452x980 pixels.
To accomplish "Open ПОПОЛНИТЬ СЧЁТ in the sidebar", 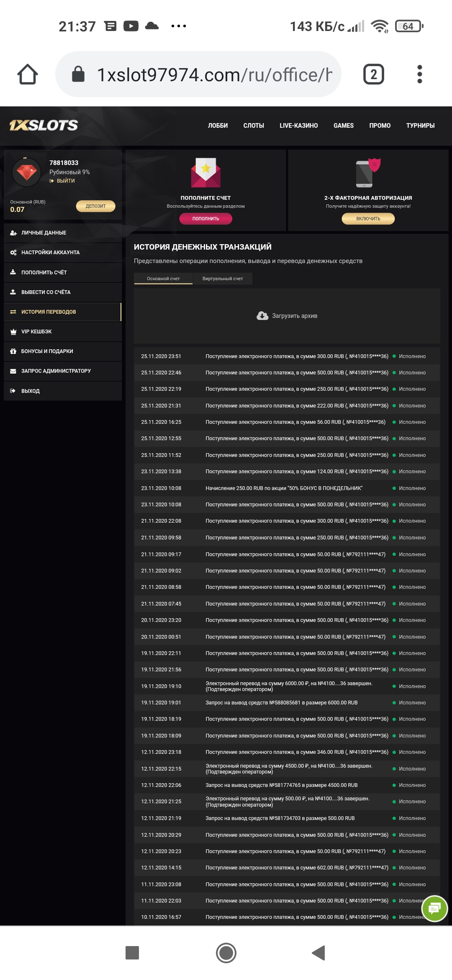I will [63, 272].
